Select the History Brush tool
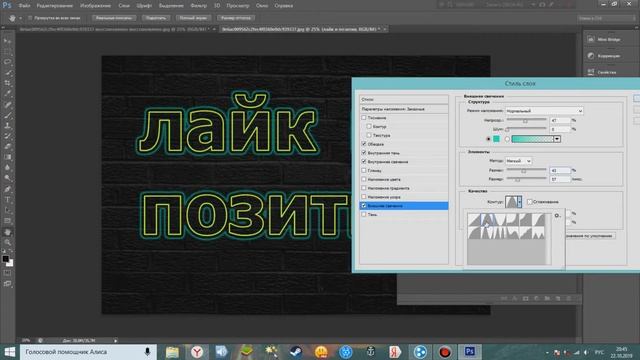 click(x=7, y=136)
